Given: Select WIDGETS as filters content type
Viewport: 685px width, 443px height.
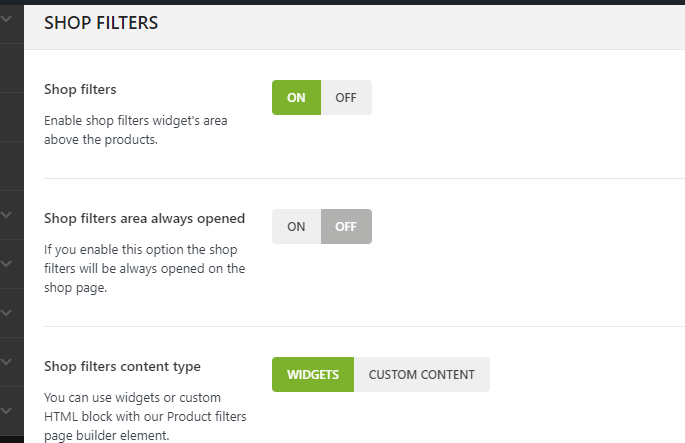Looking at the screenshot, I should (313, 375).
